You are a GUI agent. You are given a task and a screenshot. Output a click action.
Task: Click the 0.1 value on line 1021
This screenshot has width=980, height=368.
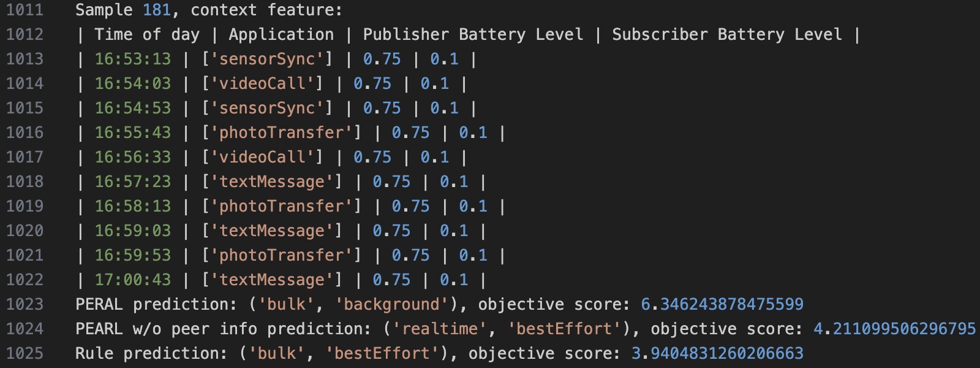473,255
